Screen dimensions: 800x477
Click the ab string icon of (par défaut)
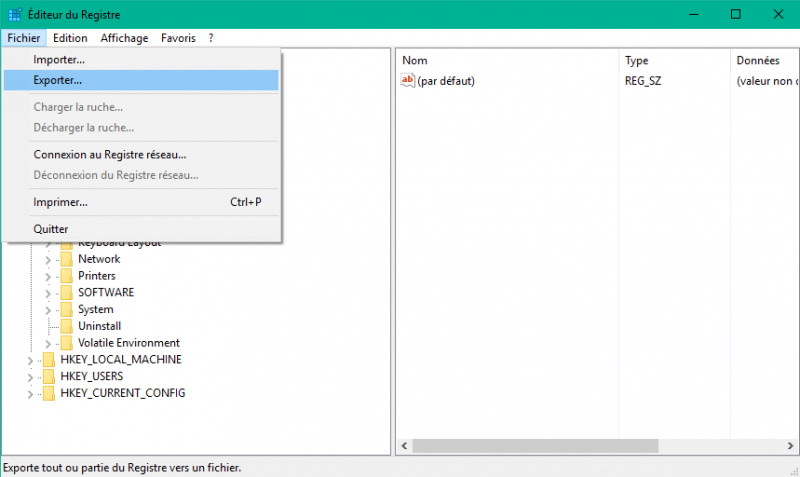point(408,81)
